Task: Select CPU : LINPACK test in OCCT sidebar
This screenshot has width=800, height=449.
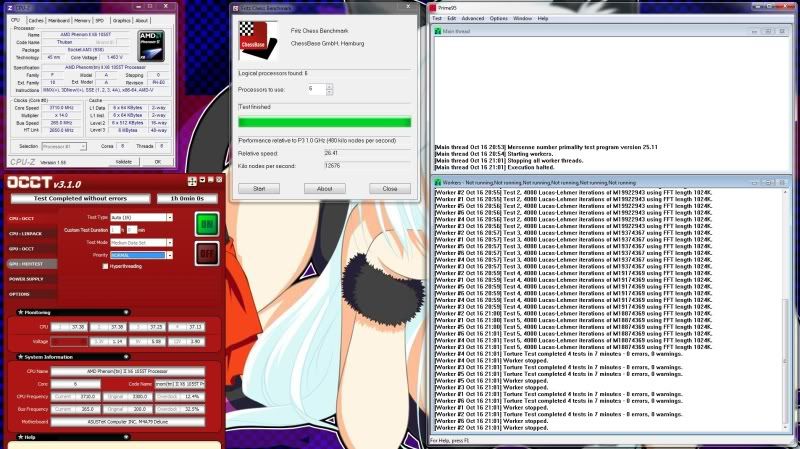Action: tap(31, 234)
